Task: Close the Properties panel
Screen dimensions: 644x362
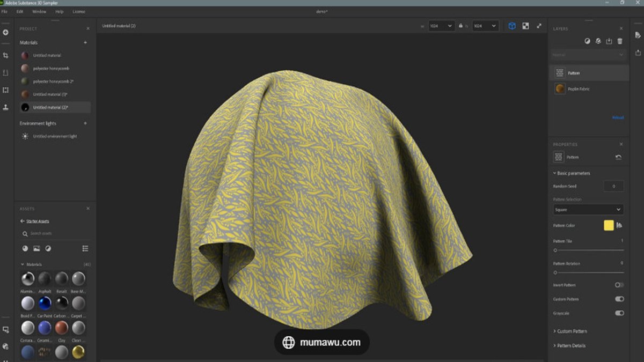Action: [x=621, y=144]
